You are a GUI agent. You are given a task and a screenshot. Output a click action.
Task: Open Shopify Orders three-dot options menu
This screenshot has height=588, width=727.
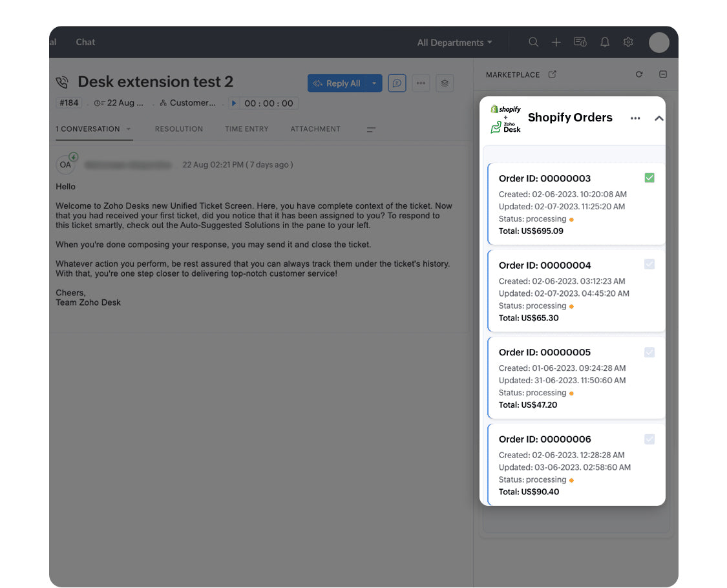pos(635,118)
